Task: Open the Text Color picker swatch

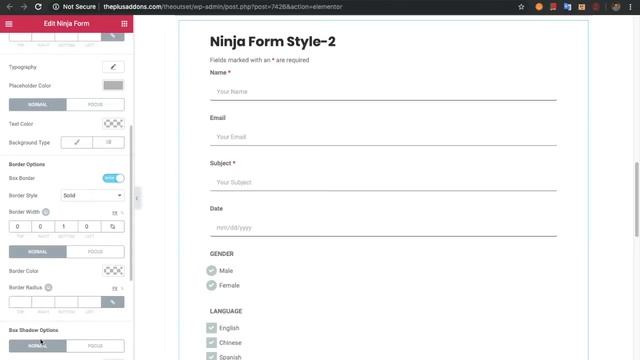Action: click(113, 123)
